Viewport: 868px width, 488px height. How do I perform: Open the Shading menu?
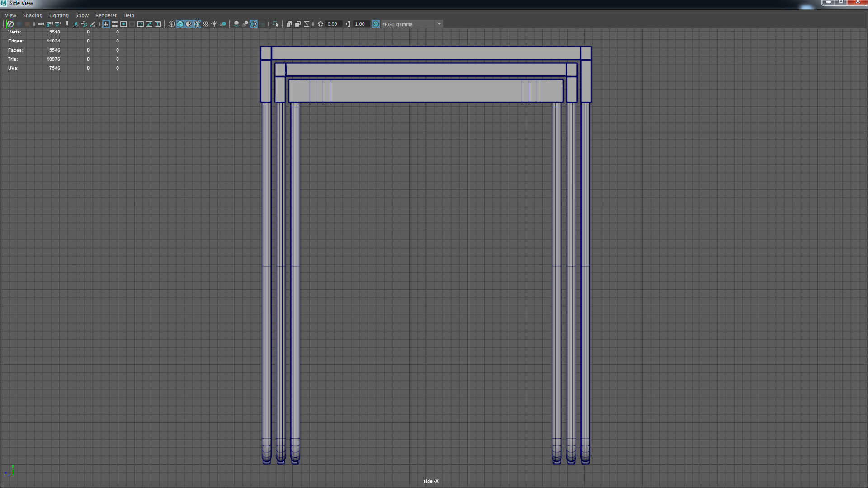coord(33,15)
